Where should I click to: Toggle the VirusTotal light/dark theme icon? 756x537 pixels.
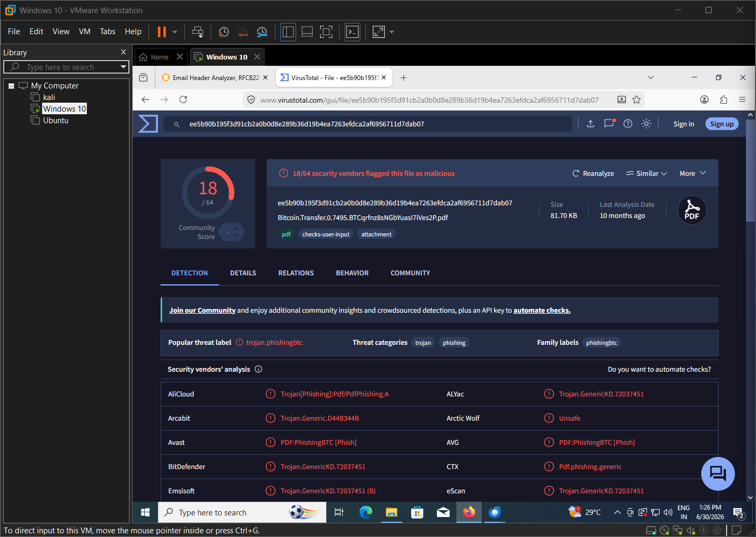tap(646, 124)
